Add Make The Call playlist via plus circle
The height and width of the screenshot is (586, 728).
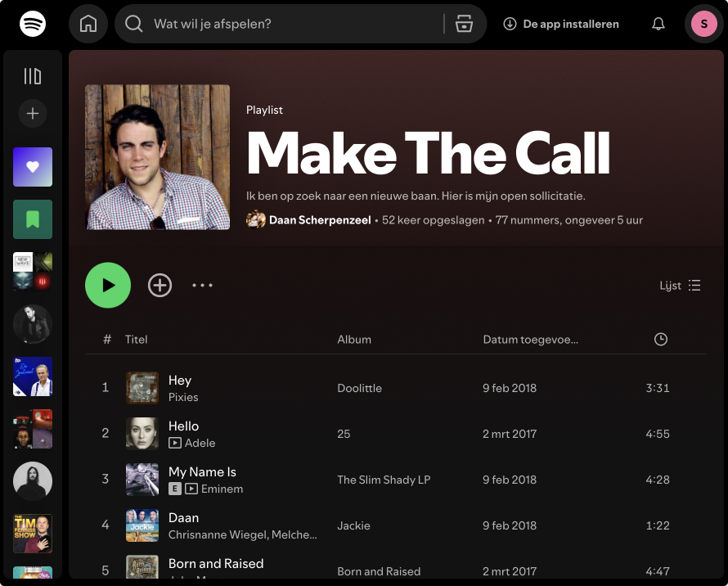pyautogui.click(x=160, y=285)
